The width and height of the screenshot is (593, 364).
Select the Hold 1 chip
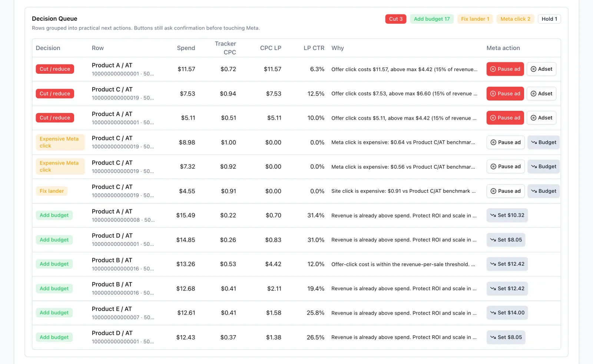(x=549, y=19)
